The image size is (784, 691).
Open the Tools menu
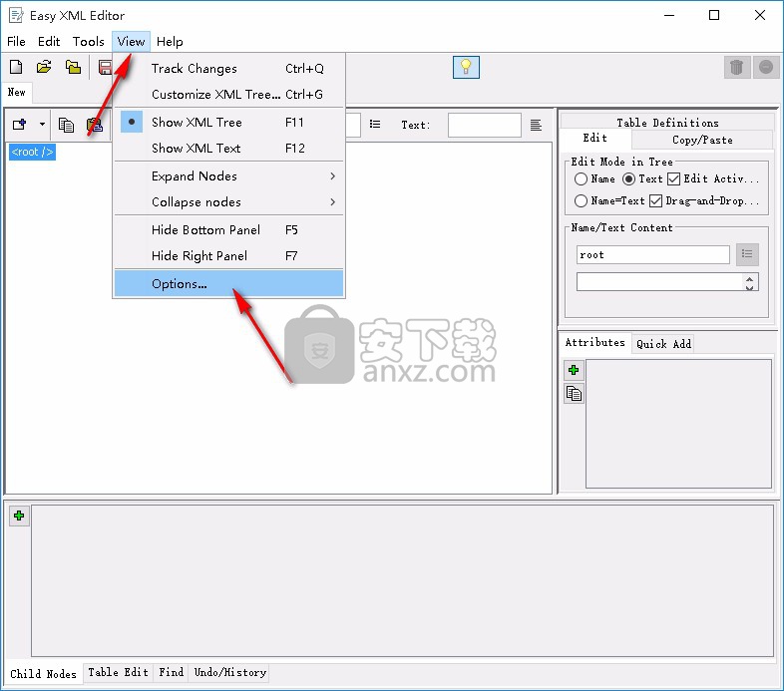tap(88, 42)
